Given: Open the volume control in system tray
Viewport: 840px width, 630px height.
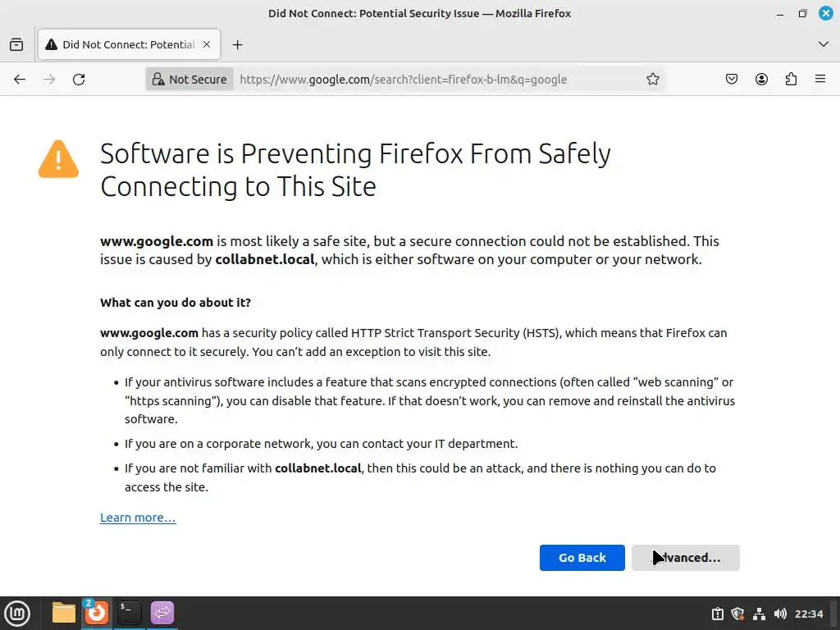Looking at the screenshot, I should pyautogui.click(x=780, y=614).
